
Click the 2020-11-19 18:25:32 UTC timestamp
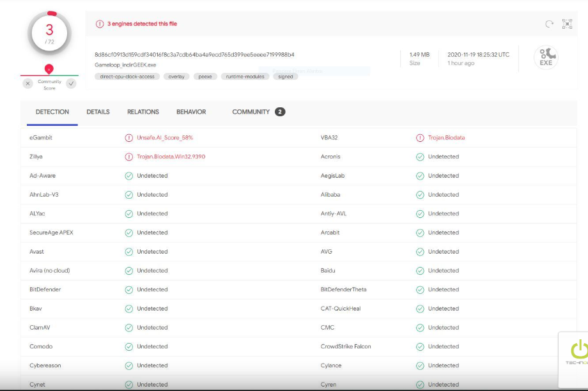click(x=478, y=55)
